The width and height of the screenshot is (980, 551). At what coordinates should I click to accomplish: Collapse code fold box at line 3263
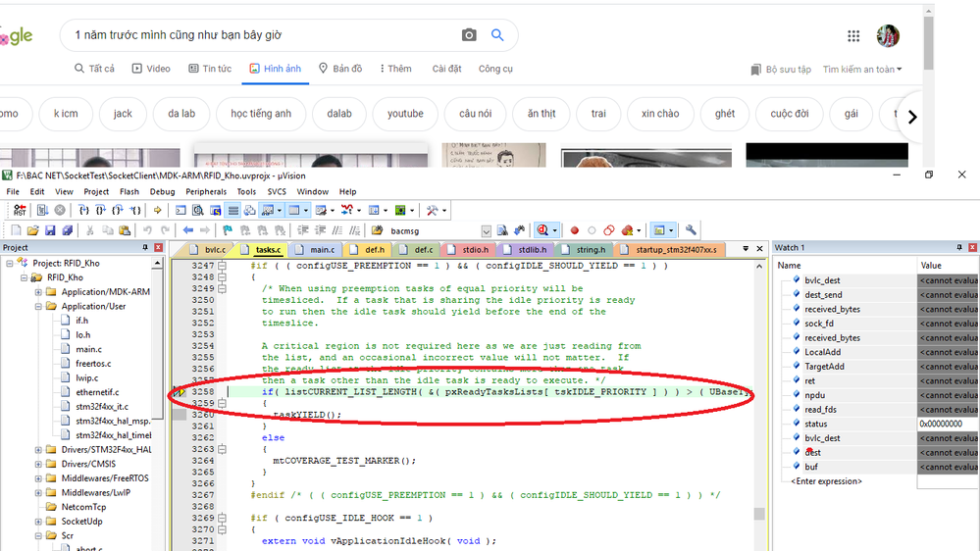tap(222, 449)
